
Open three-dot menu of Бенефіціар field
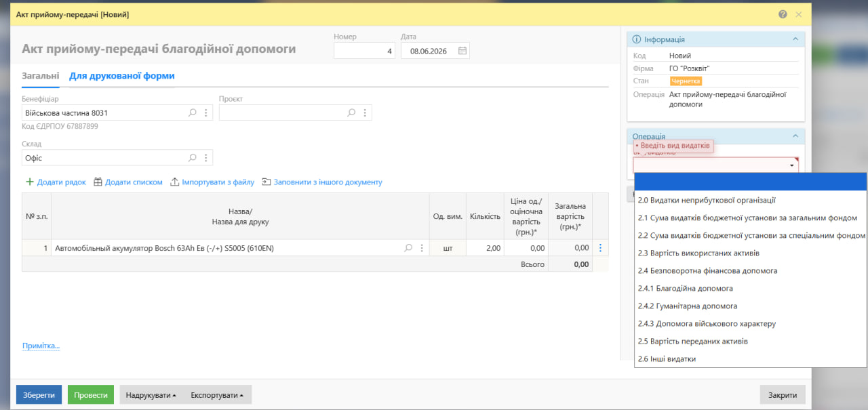click(x=206, y=112)
